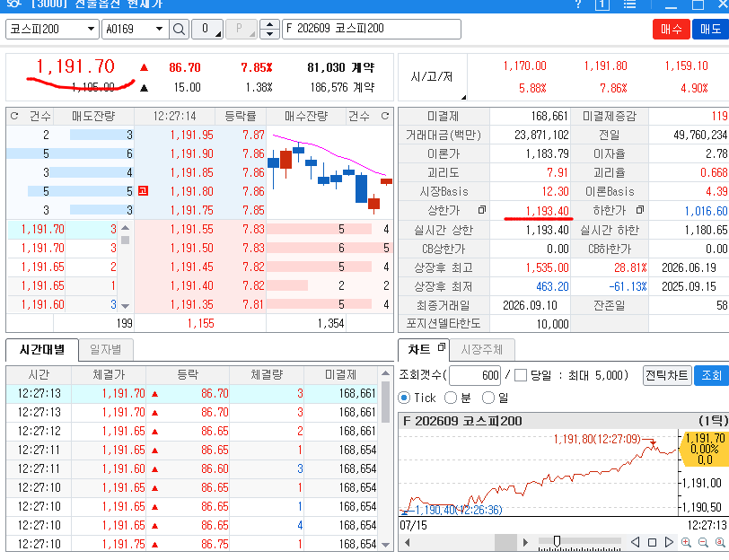Stop chart playback with the square button
Image resolution: width=729 pixels, height=560 pixels.
(652, 542)
